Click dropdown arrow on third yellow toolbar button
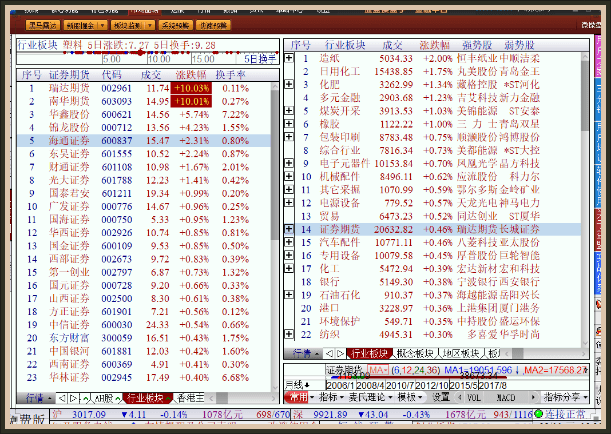611x434 pixels. 150,25
